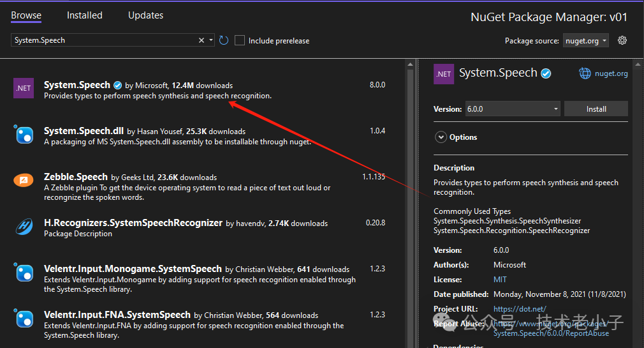Screen dimensions: 644x348
Task: Click the nuget.org globe icon
Action: click(x=585, y=73)
